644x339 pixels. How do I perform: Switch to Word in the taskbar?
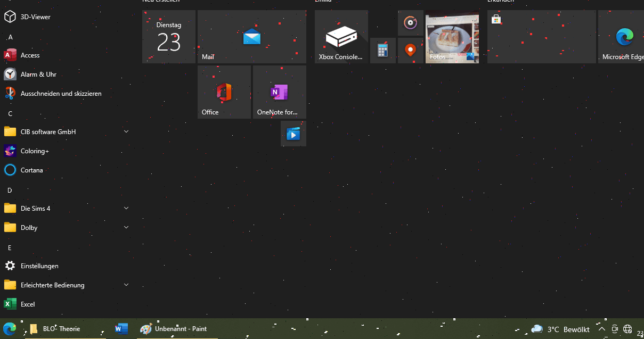click(121, 329)
